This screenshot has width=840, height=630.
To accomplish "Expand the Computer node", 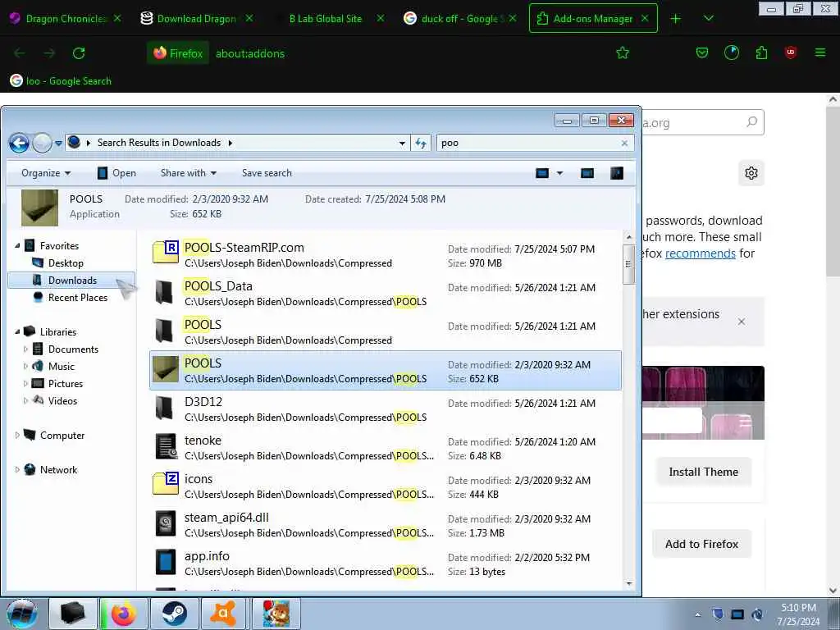I will coord(18,436).
